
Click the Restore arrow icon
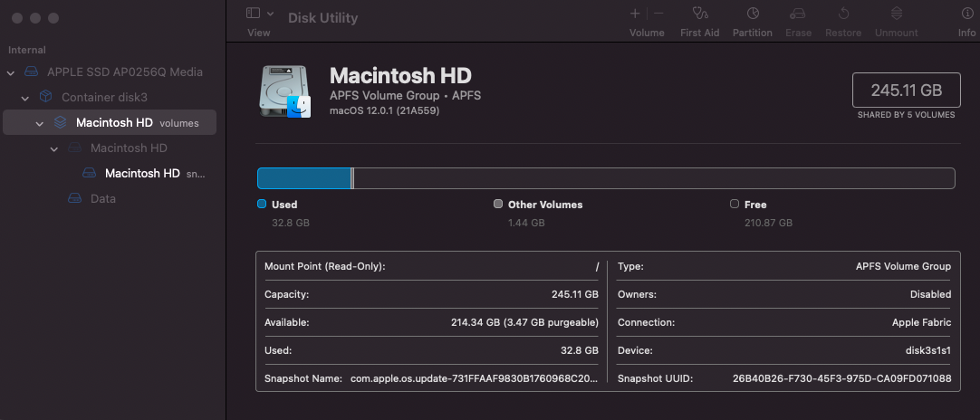point(844,13)
